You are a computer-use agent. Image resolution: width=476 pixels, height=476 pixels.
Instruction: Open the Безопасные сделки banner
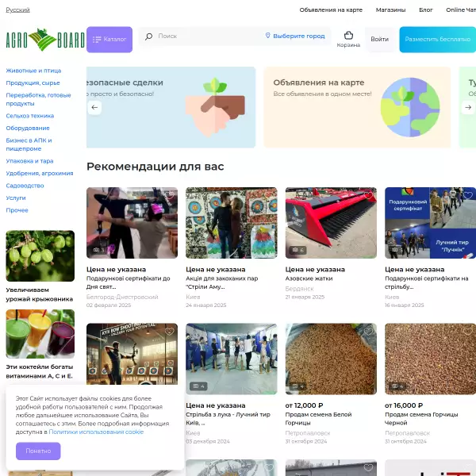(171, 107)
